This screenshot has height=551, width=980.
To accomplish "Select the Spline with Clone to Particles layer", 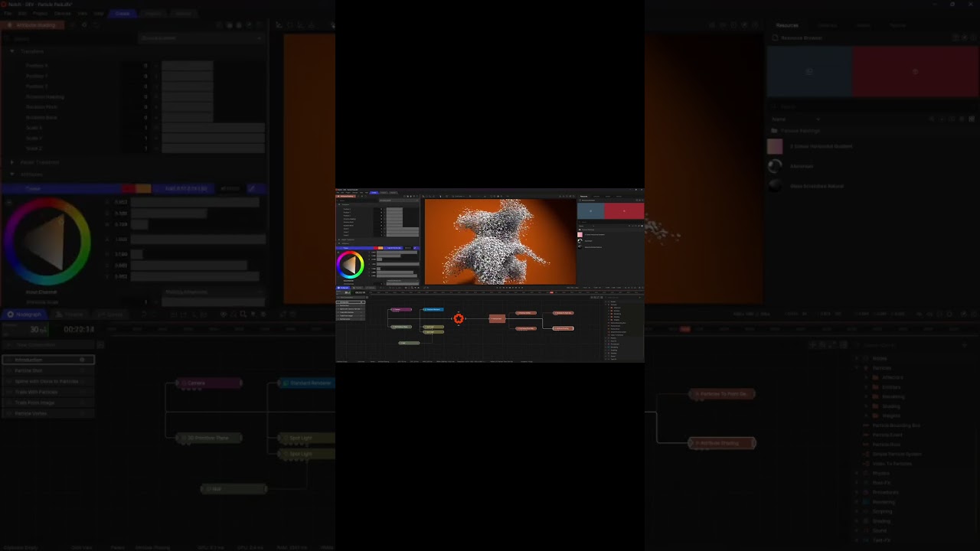I will point(48,381).
